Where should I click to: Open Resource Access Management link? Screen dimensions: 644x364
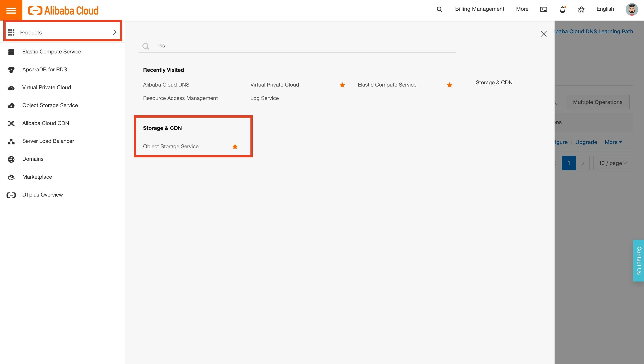pyautogui.click(x=180, y=98)
